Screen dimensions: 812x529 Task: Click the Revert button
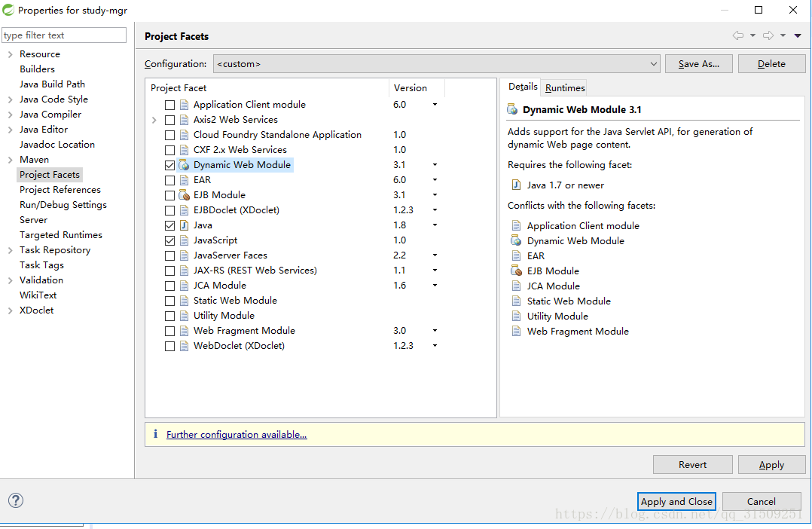pyautogui.click(x=692, y=465)
